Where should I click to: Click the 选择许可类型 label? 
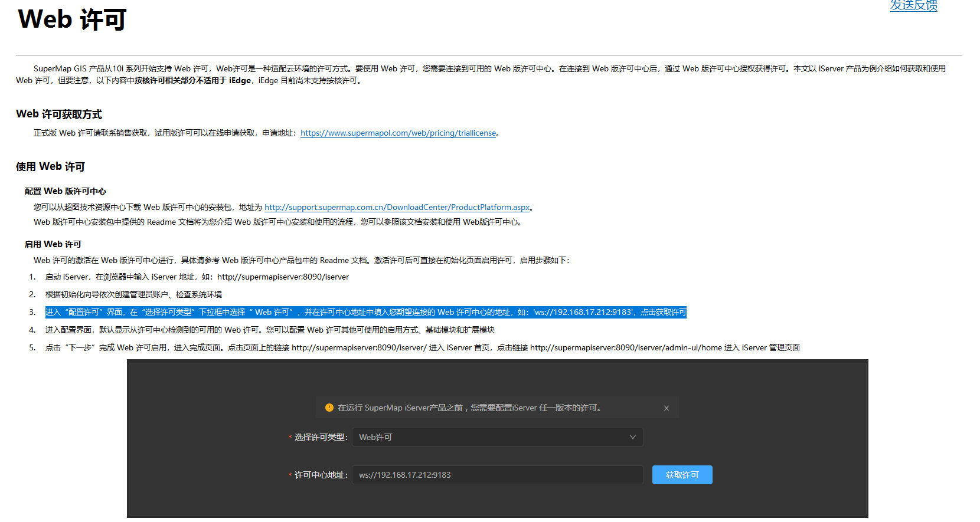tap(321, 437)
